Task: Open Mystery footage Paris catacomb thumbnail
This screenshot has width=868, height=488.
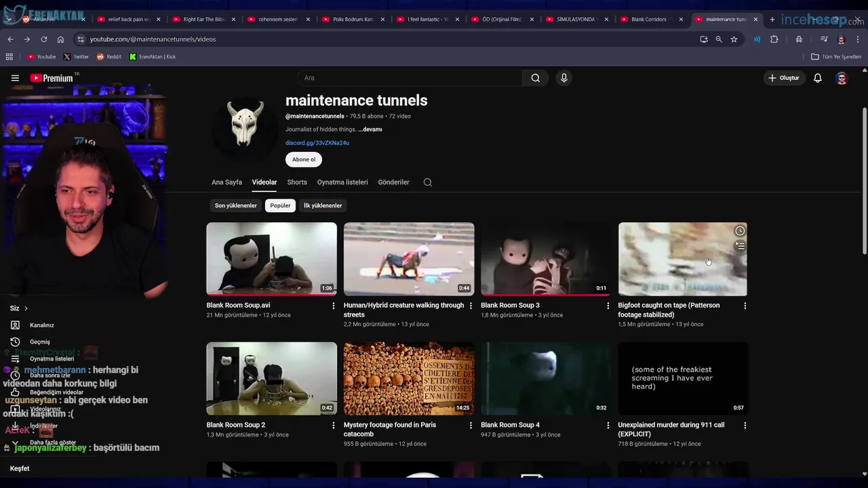Action: (409, 379)
